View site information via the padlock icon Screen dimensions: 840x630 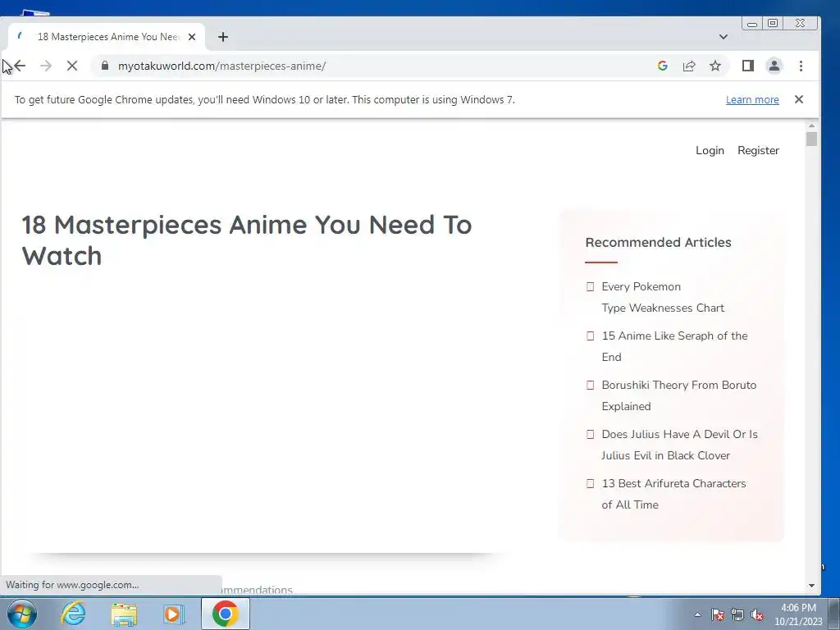pos(105,66)
